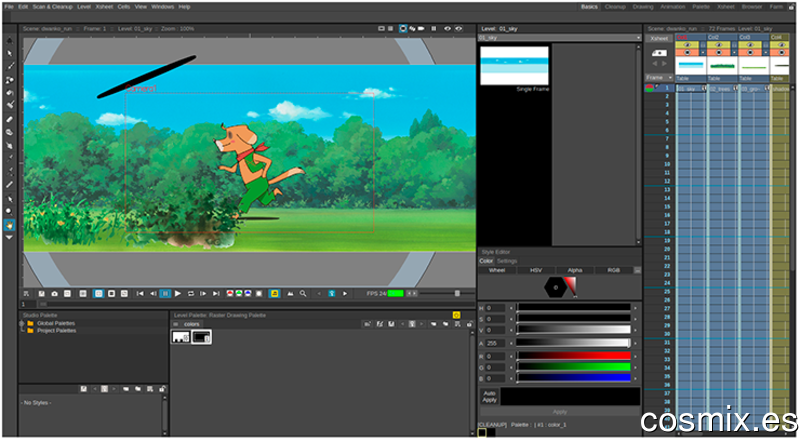Toggle the Loop playback button
The height and width of the screenshot is (441, 800).
(191, 293)
